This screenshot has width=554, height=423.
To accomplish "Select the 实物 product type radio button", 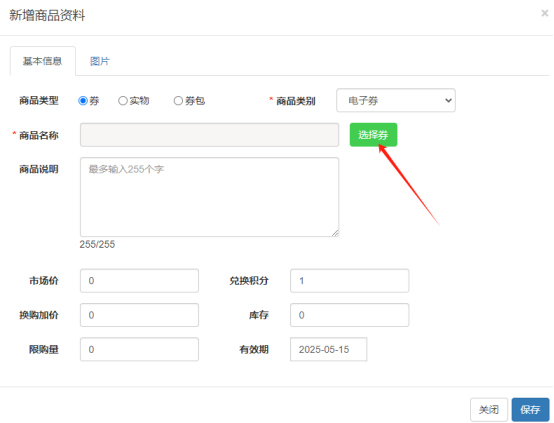I will point(123,101).
